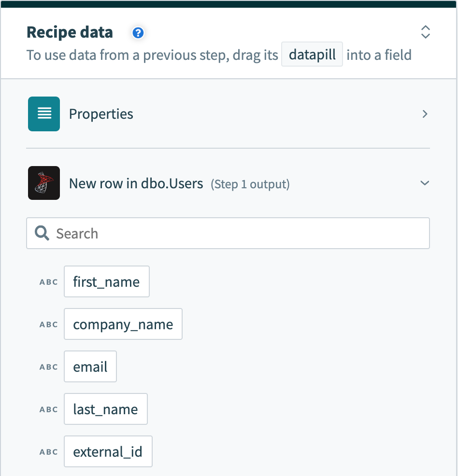
Task: Click the ABC type icon beside company_name
Action: (x=48, y=324)
